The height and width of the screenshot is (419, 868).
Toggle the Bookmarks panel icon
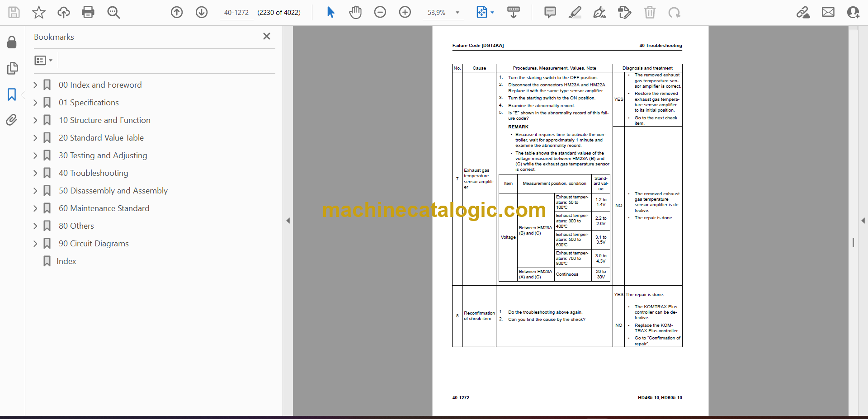[x=12, y=94]
